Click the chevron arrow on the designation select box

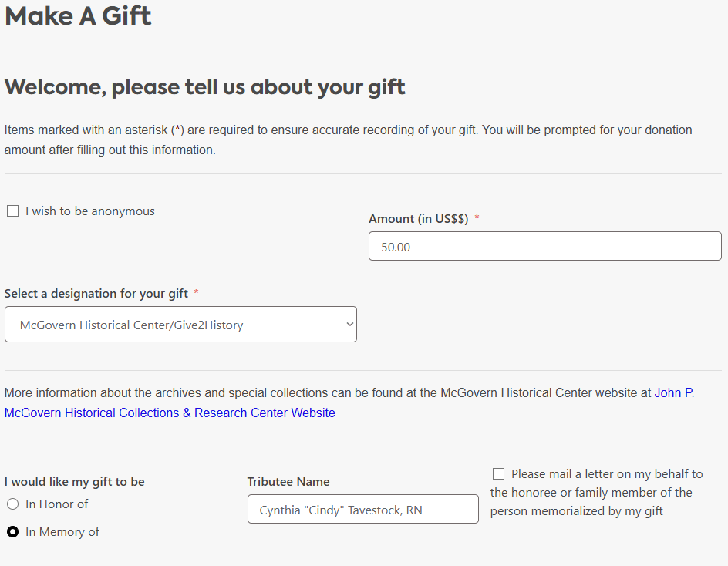tap(349, 325)
